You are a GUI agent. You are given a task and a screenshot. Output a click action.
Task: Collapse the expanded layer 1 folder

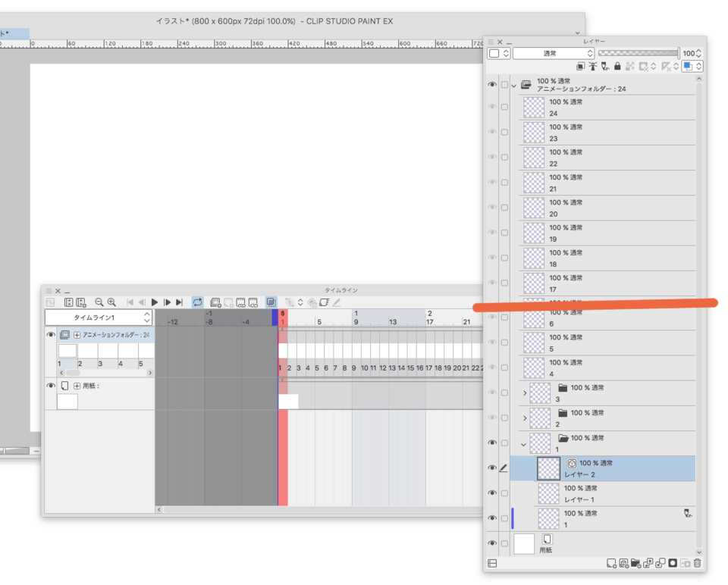(x=522, y=443)
